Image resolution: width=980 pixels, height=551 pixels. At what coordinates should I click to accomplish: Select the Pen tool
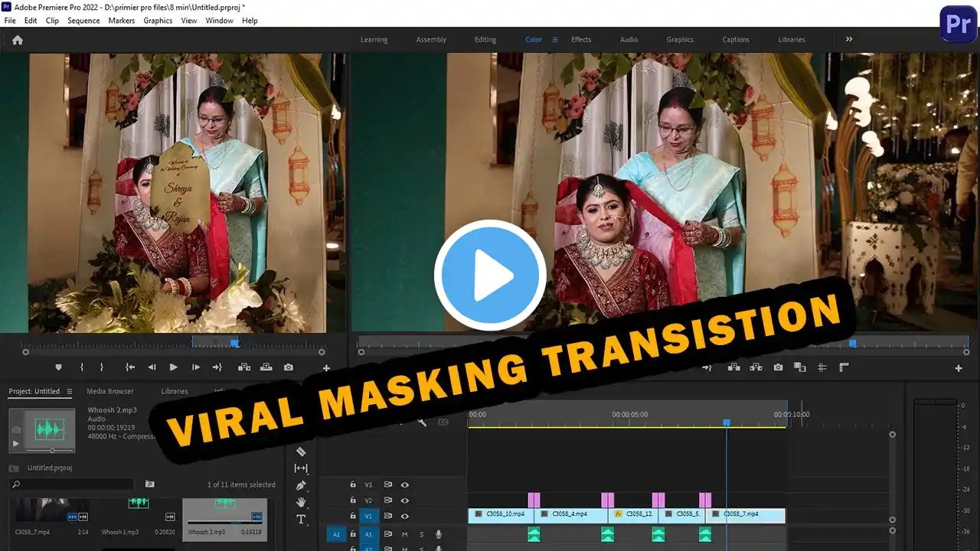(x=301, y=485)
